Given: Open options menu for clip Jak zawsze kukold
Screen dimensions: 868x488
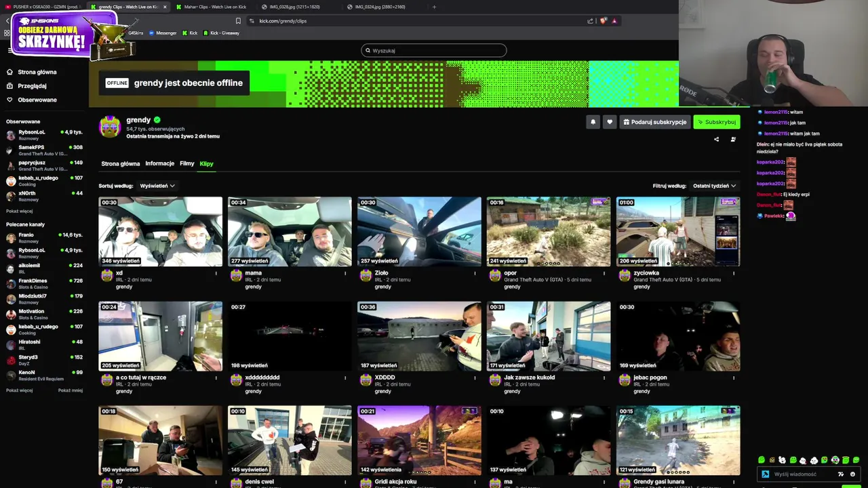Looking at the screenshot, I should [x=604, y=378].
